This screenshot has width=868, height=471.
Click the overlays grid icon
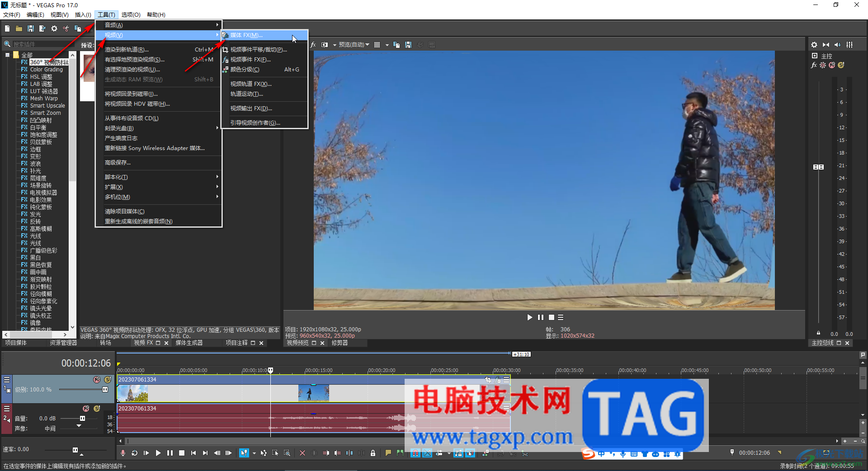[377, 45]
